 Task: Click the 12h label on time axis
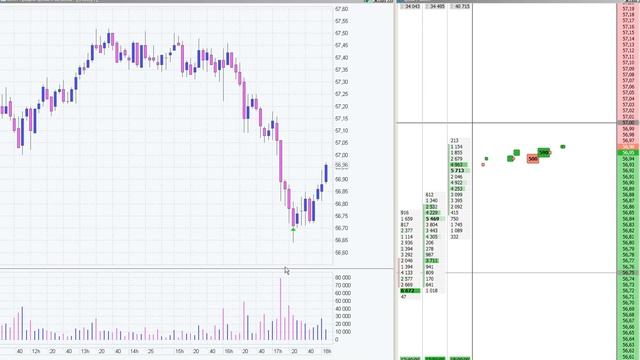tap(36, 351)
